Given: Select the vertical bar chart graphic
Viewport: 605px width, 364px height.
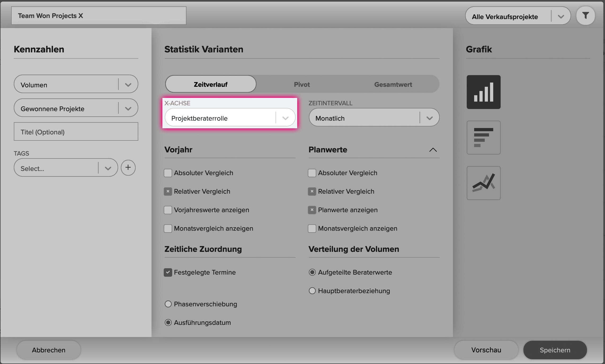Looking at the screenshot, I should [x=483, y=92].
